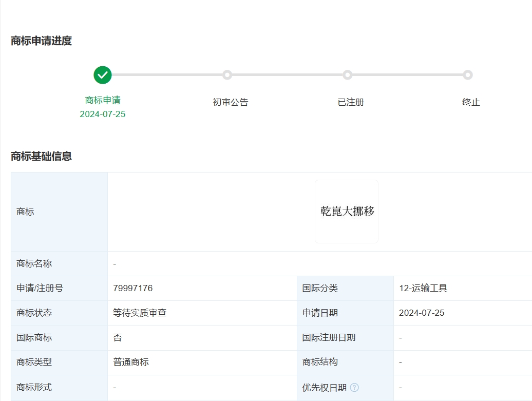Click the progress bar between 初审公告 and 已注册
Image resolution: width=532 pixels, height=401 pixels.
point(288,74)
